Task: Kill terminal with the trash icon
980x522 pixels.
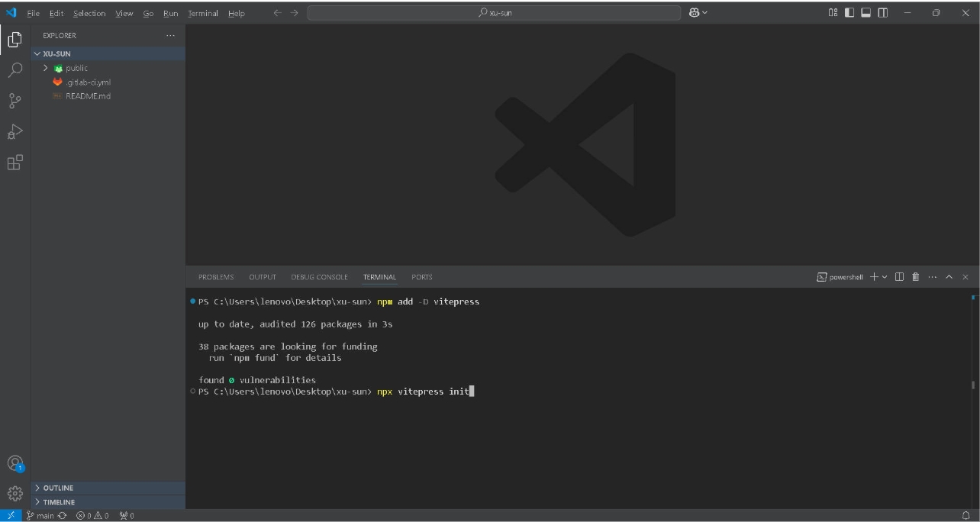Action: coord(915,276)
